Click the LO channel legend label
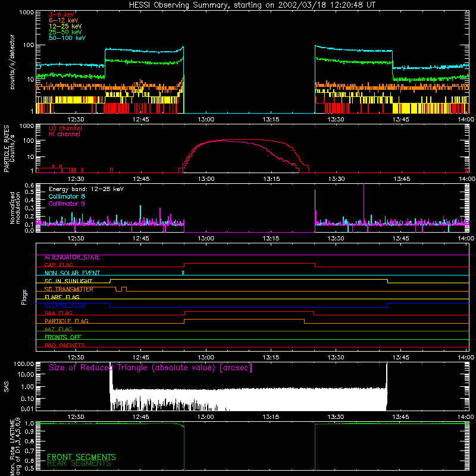 tap(65, 129)
